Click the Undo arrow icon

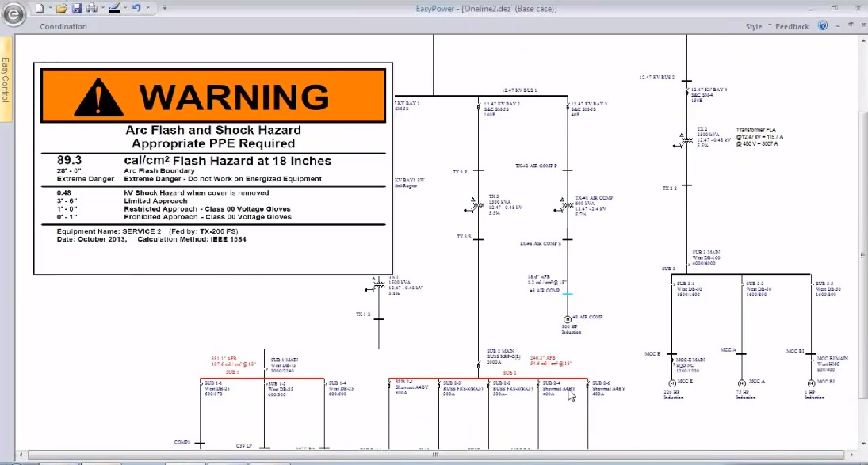(x=136, y=8)
